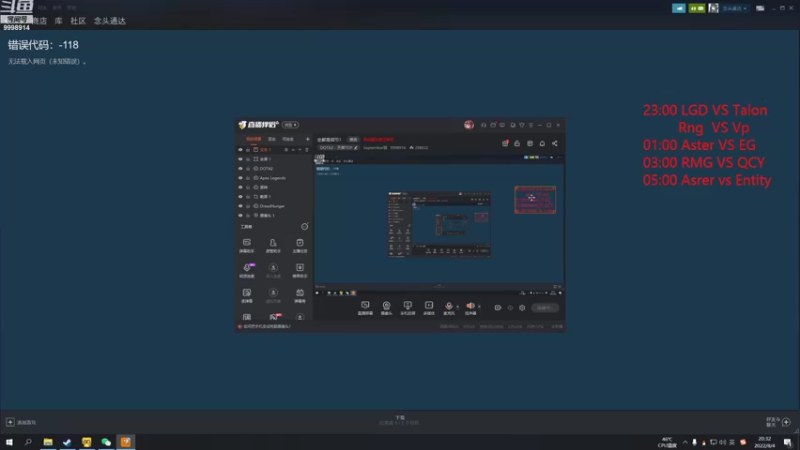Click 添加游戏 add a game button
This screenshot has height=450, width=800.
21,422
